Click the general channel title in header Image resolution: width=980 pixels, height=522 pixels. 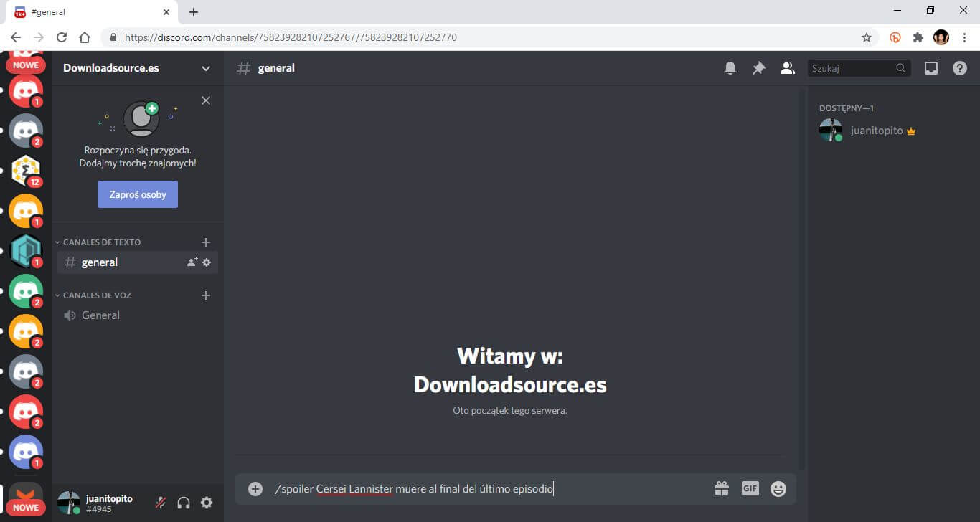[276, 68]
